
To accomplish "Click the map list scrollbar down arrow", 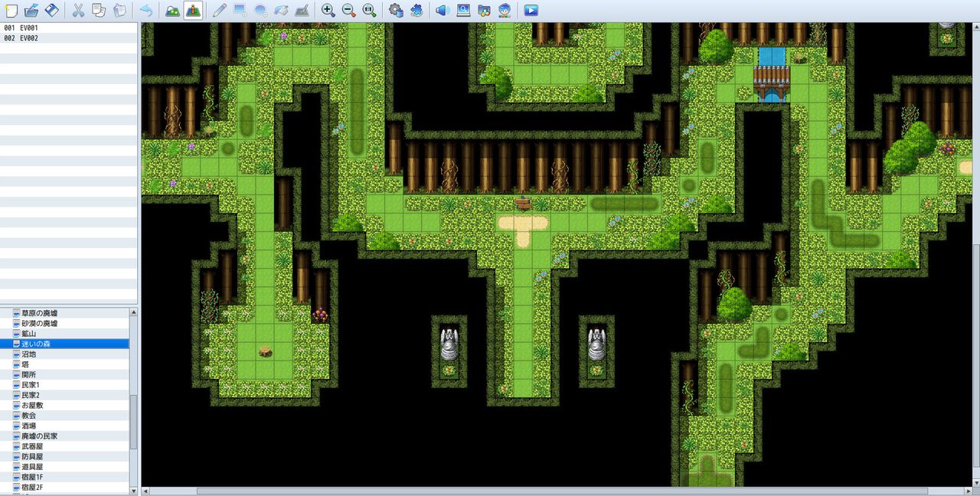I will (x=134, y=491).
